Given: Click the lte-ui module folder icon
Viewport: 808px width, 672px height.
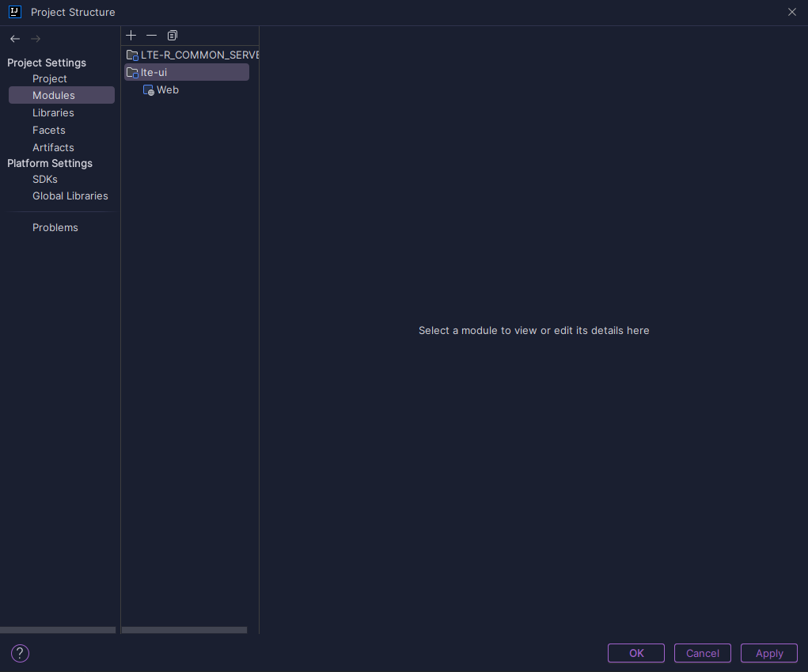Looking at the screenshot, I should click(132, 72).
